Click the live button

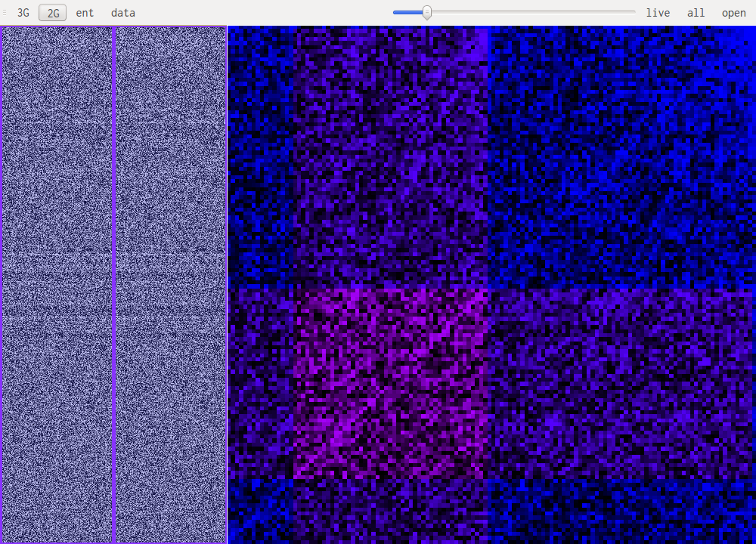[658, 13]
